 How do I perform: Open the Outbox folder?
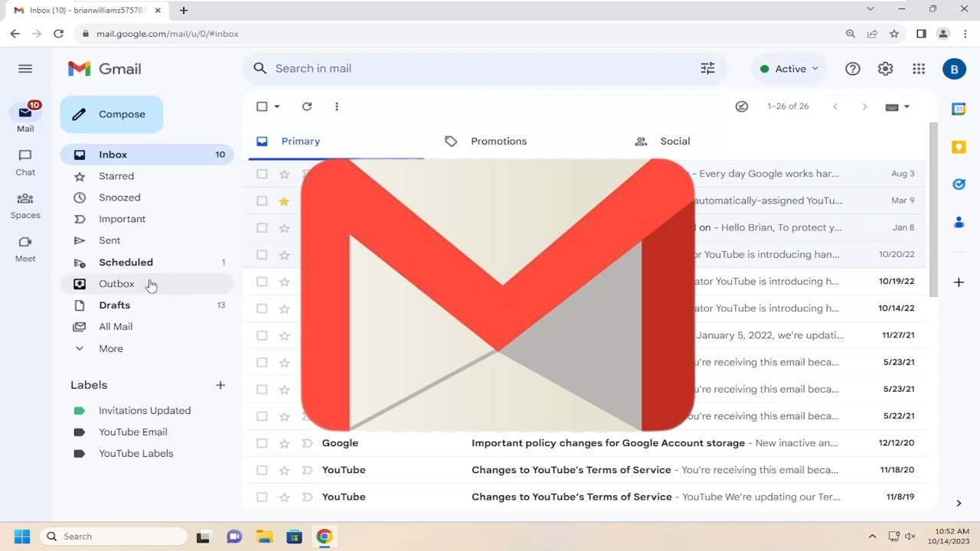[147, 284]
